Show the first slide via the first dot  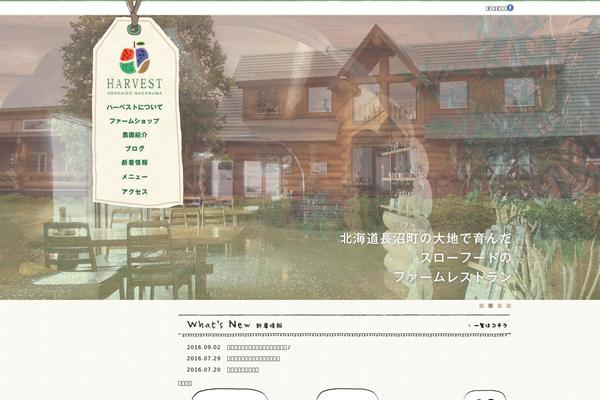click(x=482, y=305)
